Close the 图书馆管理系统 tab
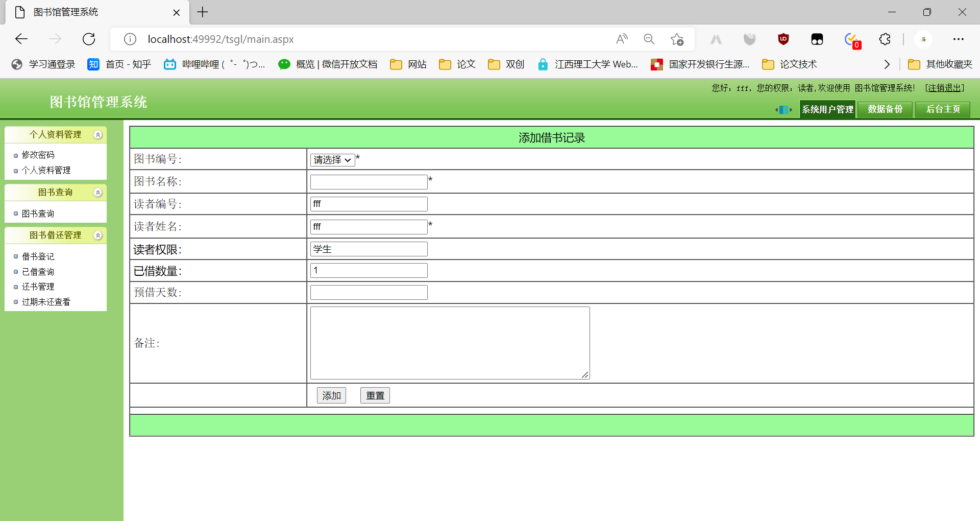The height and width of the screenshot is (521, 980). point(177,12)
